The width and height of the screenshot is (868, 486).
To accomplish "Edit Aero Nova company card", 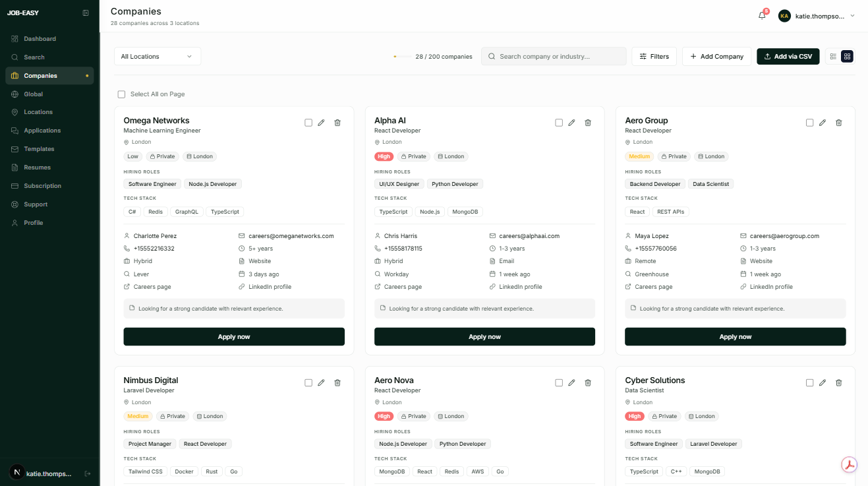I will [x=571, y=382].
